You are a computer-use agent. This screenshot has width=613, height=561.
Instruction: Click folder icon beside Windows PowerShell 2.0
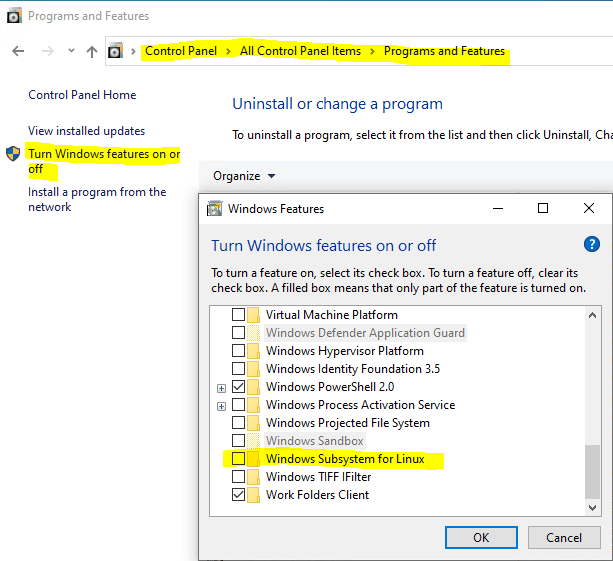[253, 387]
